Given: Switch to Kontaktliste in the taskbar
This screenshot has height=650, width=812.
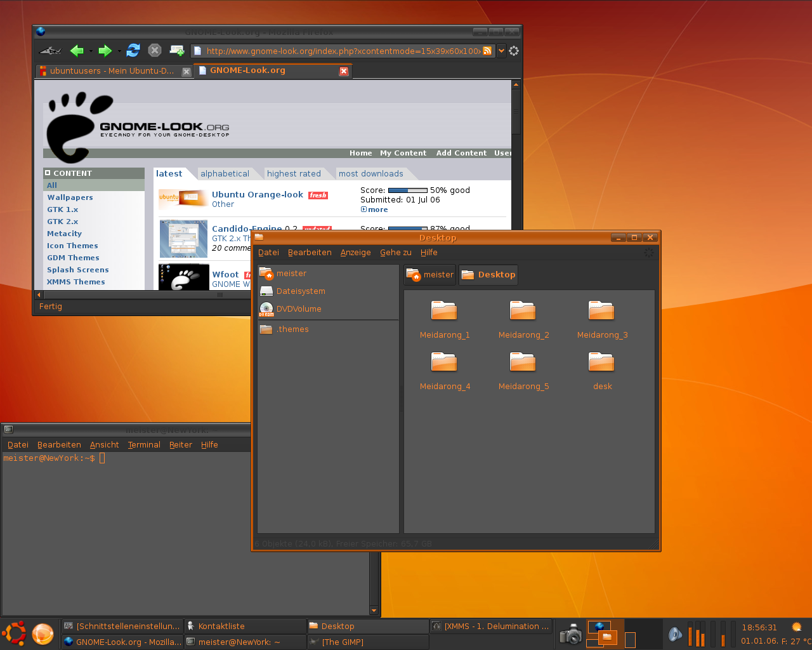Looking at the screenshot, I should point(246,626).
